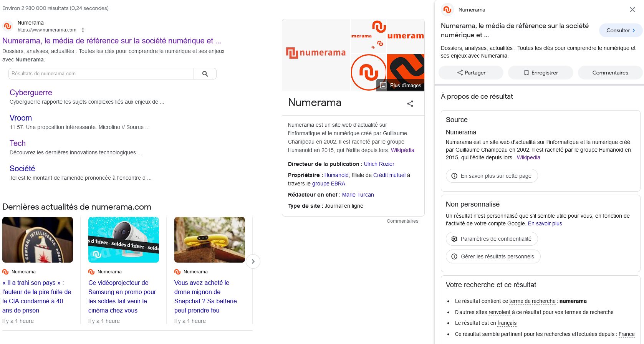Open the Samsung vidéoprojecteur article headline
Viewport: 644px width, 344px height.
tap(122, 296)
